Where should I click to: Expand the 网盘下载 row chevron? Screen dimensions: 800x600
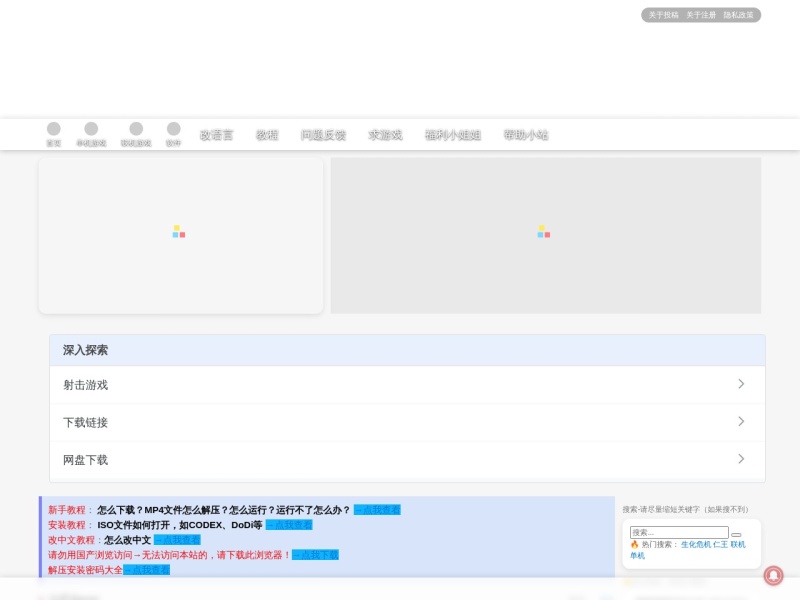[x=741, y=459]
